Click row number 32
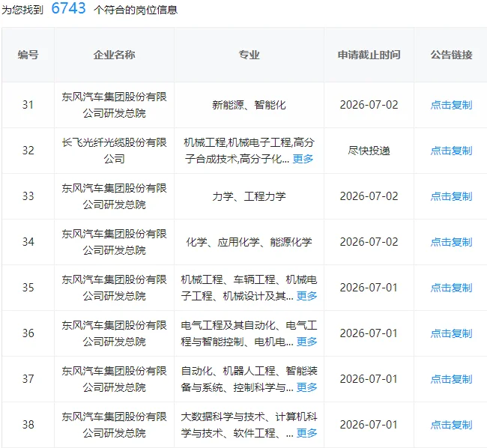Image resolution: width=487 pixels, height=448 pixels. [x=28, y=151]
